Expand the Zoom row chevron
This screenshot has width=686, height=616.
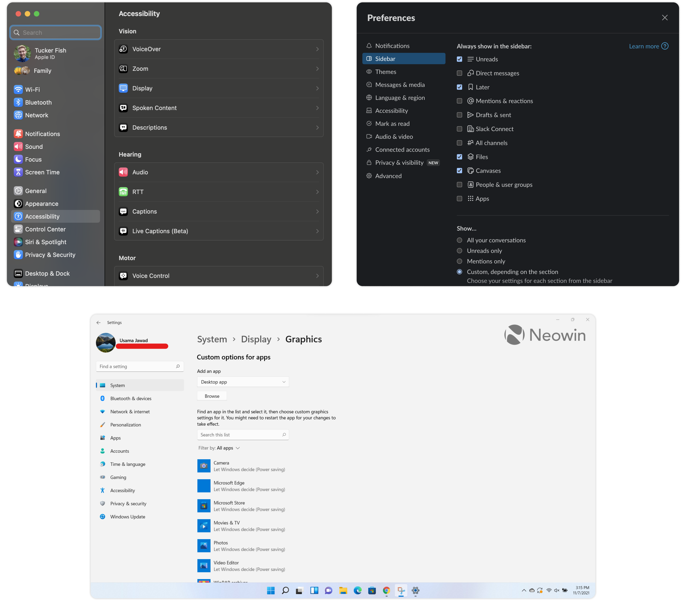click(x=317, y=69)
